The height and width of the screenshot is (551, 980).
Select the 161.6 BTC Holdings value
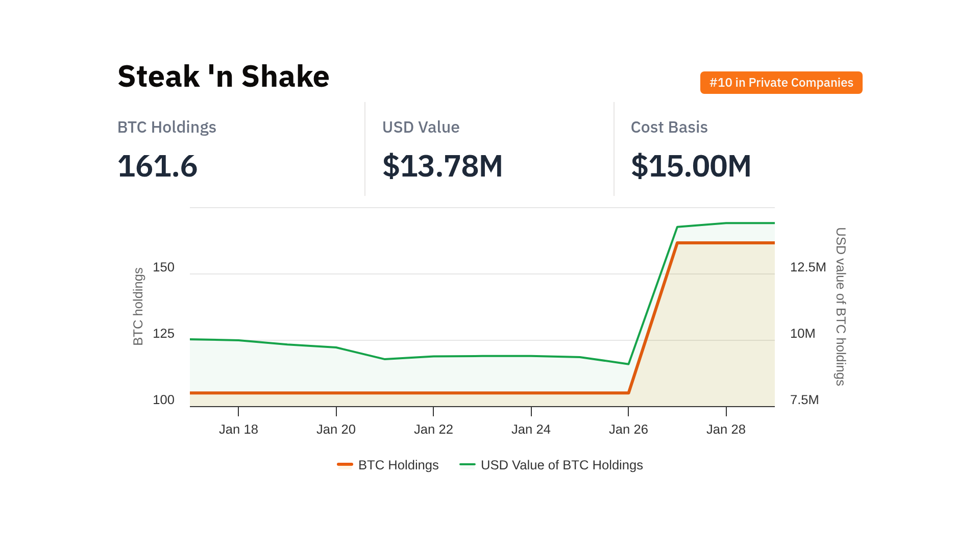coord(157,166)
